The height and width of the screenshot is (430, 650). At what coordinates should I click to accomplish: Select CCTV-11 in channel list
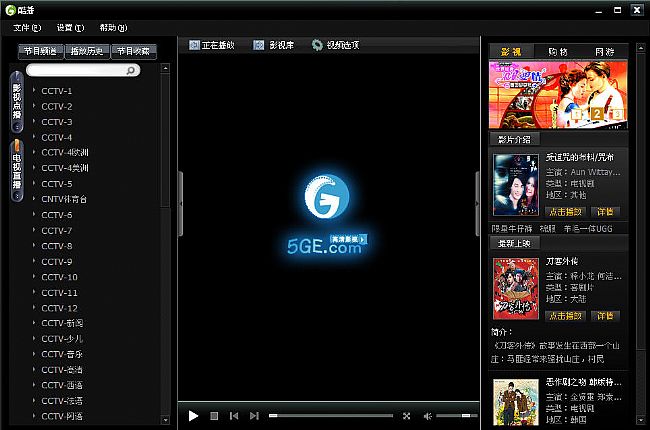tap(59, 293)
